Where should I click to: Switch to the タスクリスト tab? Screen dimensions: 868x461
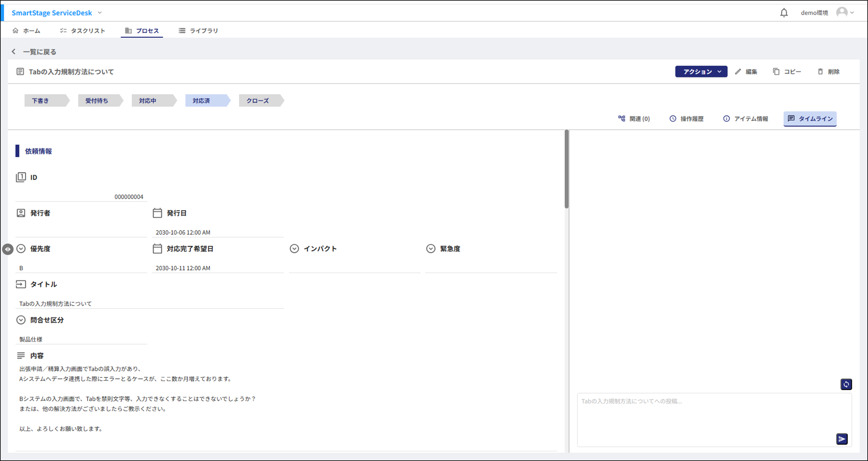[82, 31]
